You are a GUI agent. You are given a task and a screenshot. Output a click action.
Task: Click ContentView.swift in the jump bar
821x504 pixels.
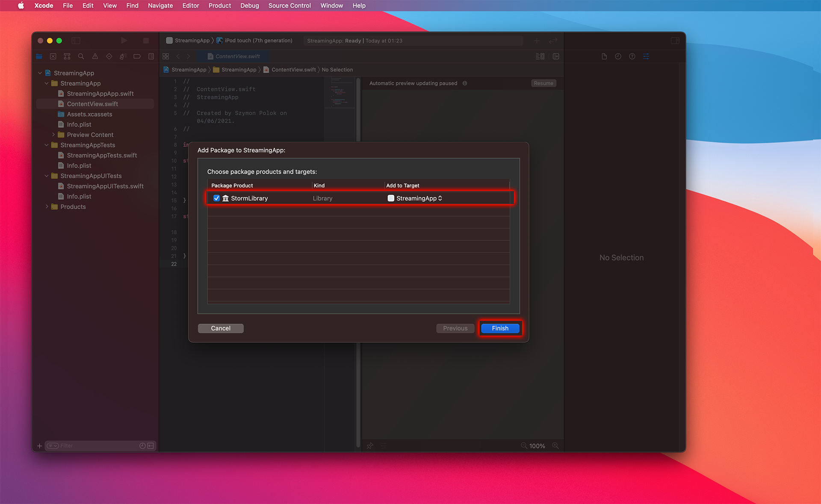pyautogui.click(x=289, y=70)
